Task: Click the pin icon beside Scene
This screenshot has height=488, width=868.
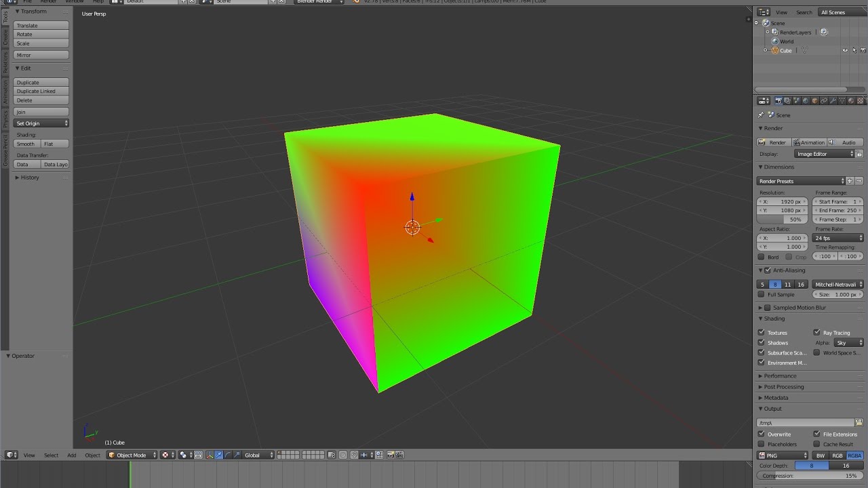Action: pyautogui.click(x=761, y=115)
